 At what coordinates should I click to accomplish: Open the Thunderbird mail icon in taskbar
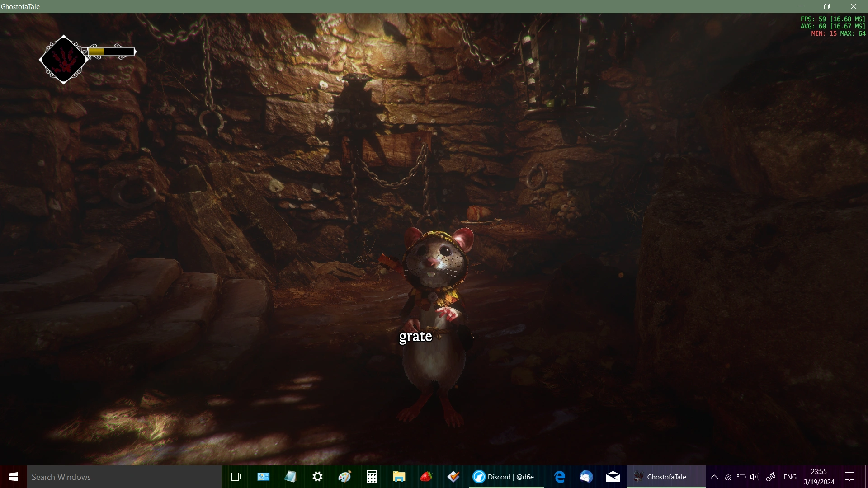pos(586,477)
